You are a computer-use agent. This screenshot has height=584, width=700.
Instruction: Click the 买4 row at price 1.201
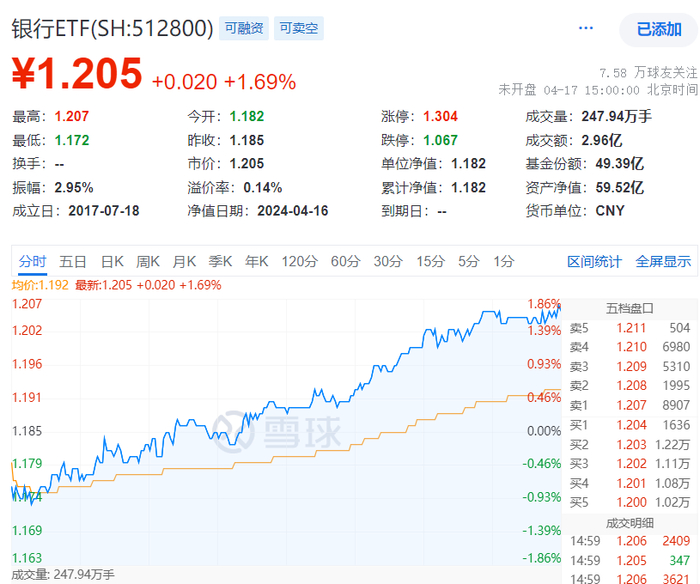tap(629, 483)
